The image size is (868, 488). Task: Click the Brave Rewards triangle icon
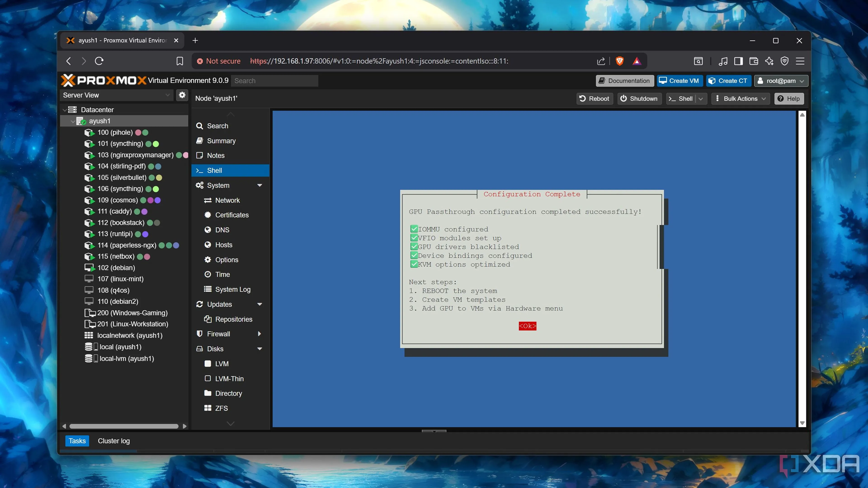coord(637,61)
